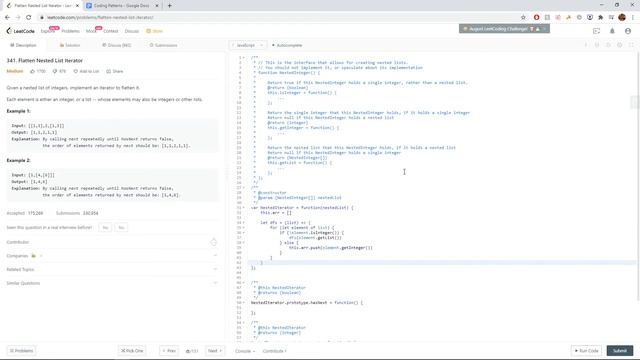This screenshot has width=640, height=360.
Task: Click the reset code icon in editor toolbar
Action: click(608, 45)
